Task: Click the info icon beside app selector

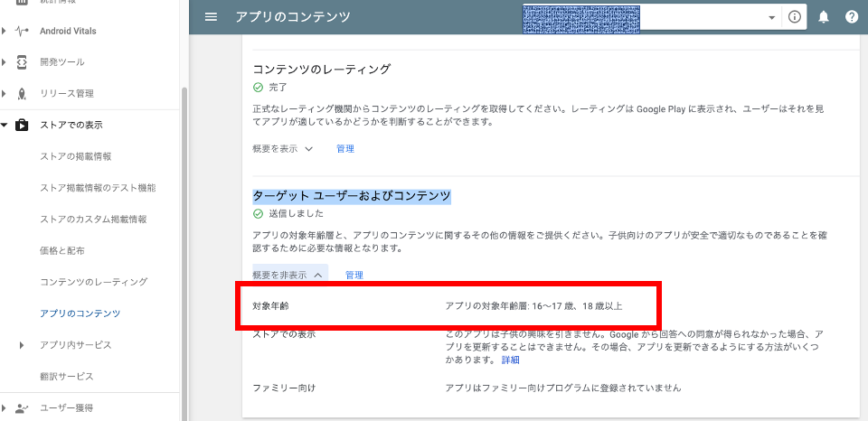Action: pos(795,17)
